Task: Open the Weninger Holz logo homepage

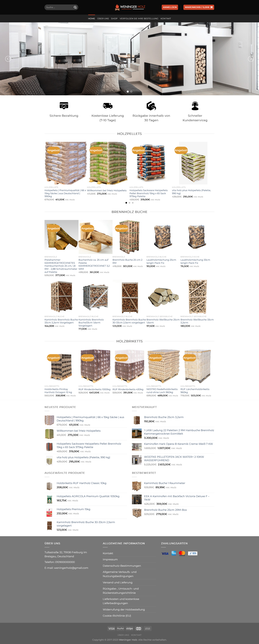Action: [x=130, y=7]
